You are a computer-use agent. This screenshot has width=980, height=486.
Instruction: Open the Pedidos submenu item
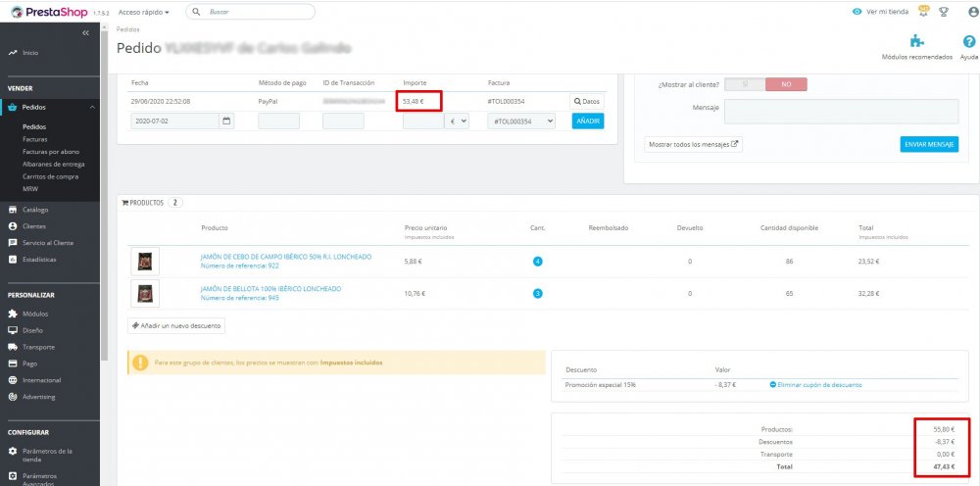(34, 126)
